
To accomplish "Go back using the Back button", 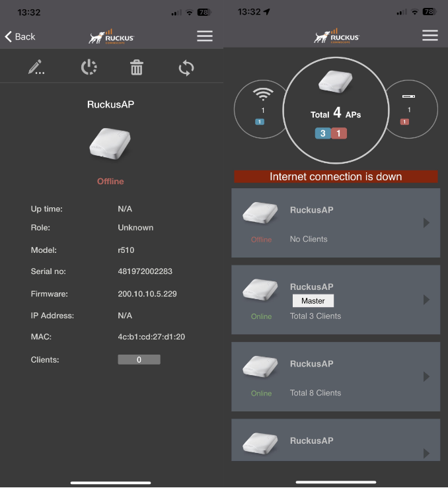I will pyautogui.click(x=20, y=36).
